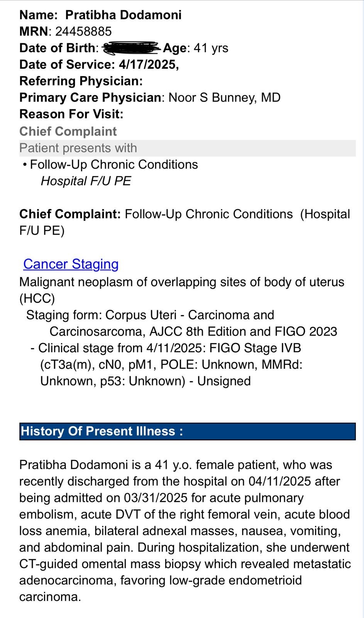Click the bold 'Chief Complaint:' label
Viewport: 364px width, 618px height.
[70, 214]
